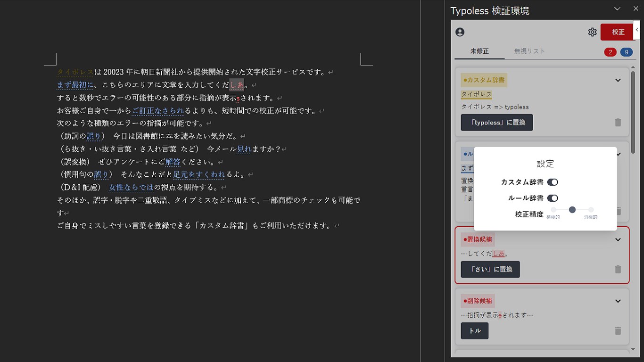Viewport: 644px width, 362px height.
Task: Set 校正精度 slider to 積極的
Action: [x=553, y=210]
